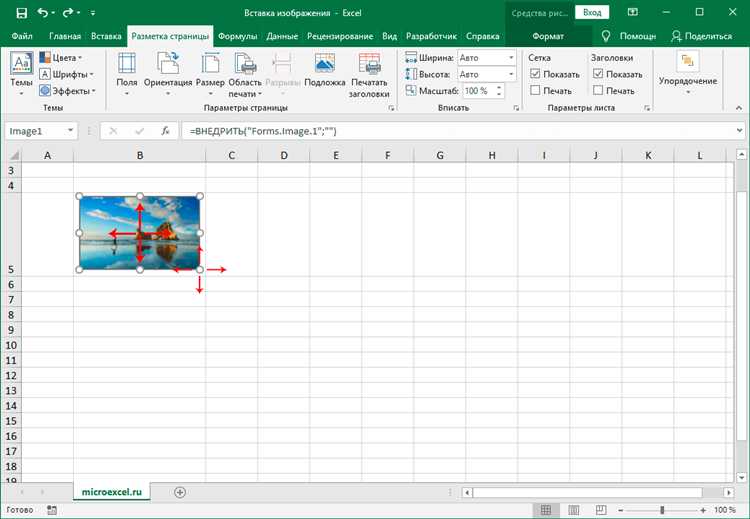Screen dimensions: 750x519
Task: Switch to the Главная tab
Action: pos(65,36)
